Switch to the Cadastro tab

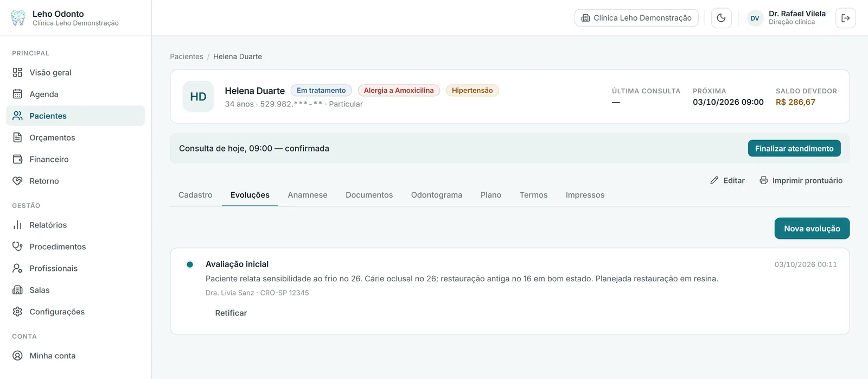195,195
